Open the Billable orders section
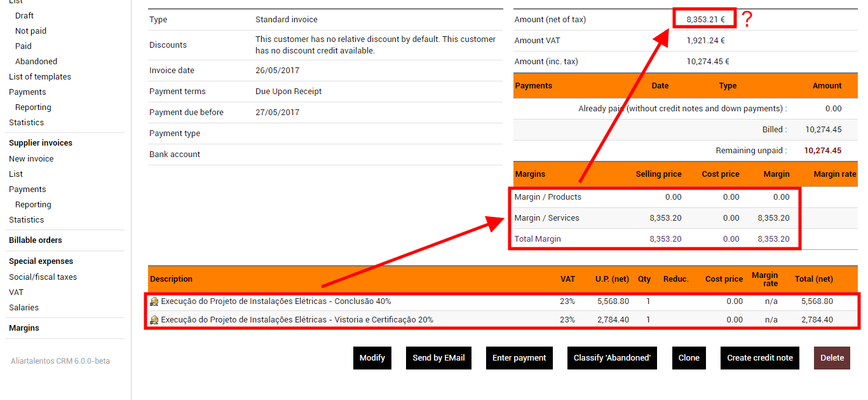This screenshot has width=868, height=400. [36, 240]
